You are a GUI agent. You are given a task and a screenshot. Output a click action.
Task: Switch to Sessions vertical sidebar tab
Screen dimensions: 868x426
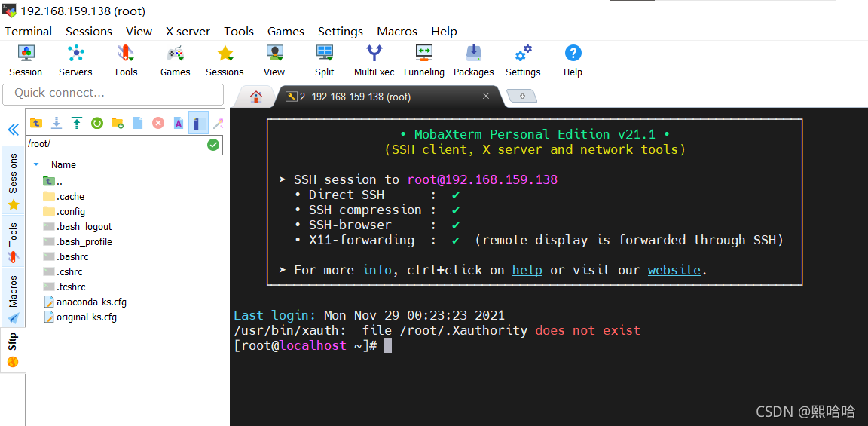pyautogui.click(x=14, y=182)
